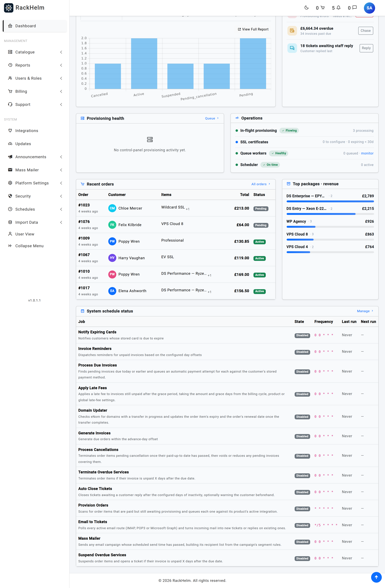Toggle dark mode moon icon
Viewport: 385px width, 588px height.
306,8
